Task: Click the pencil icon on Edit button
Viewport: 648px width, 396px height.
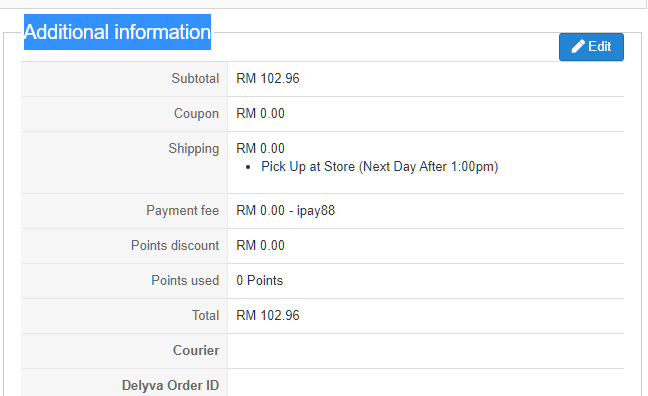Action: (x=578, y=46)
